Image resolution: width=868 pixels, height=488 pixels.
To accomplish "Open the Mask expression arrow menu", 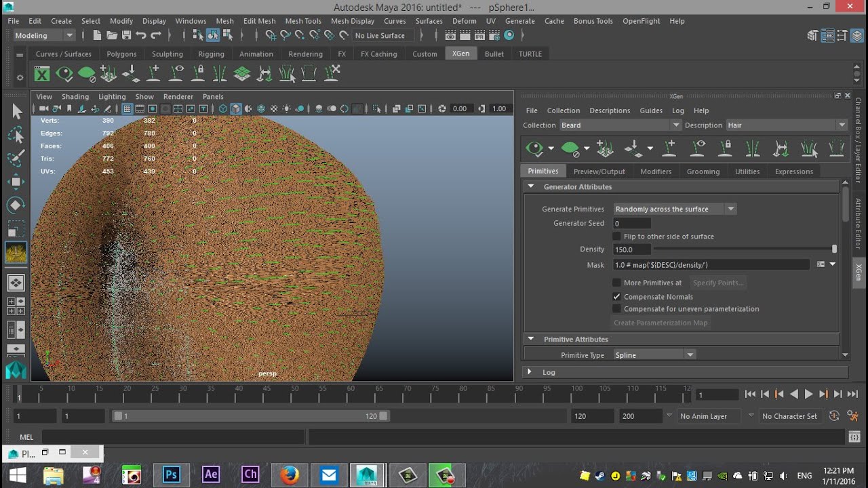I will [833, 264].
